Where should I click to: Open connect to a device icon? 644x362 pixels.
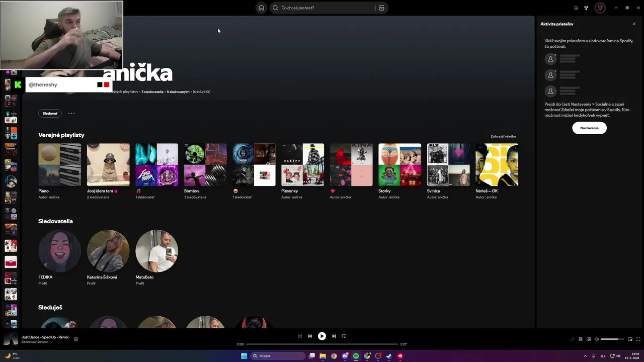pyautogui.click(x=589, y=339)
